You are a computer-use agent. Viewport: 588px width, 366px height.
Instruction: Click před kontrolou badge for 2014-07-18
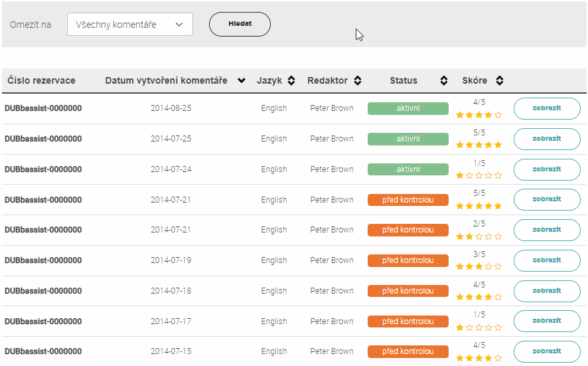408,291
